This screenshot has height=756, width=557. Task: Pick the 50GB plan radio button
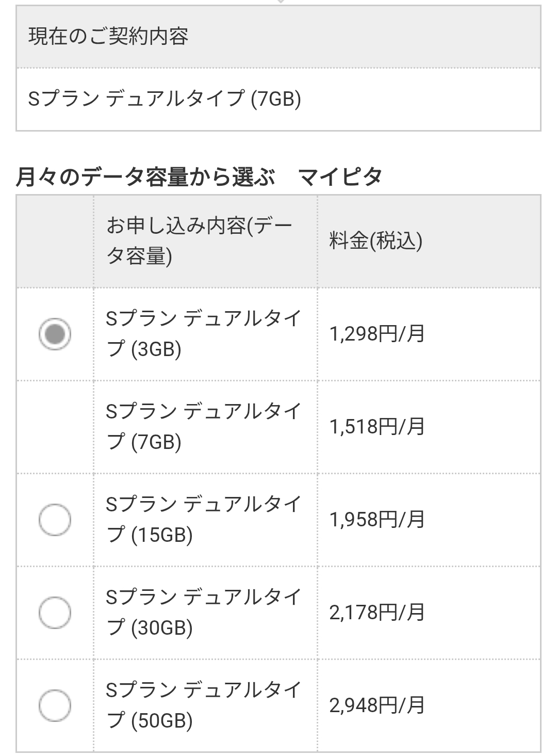click(x=55, y=705)
